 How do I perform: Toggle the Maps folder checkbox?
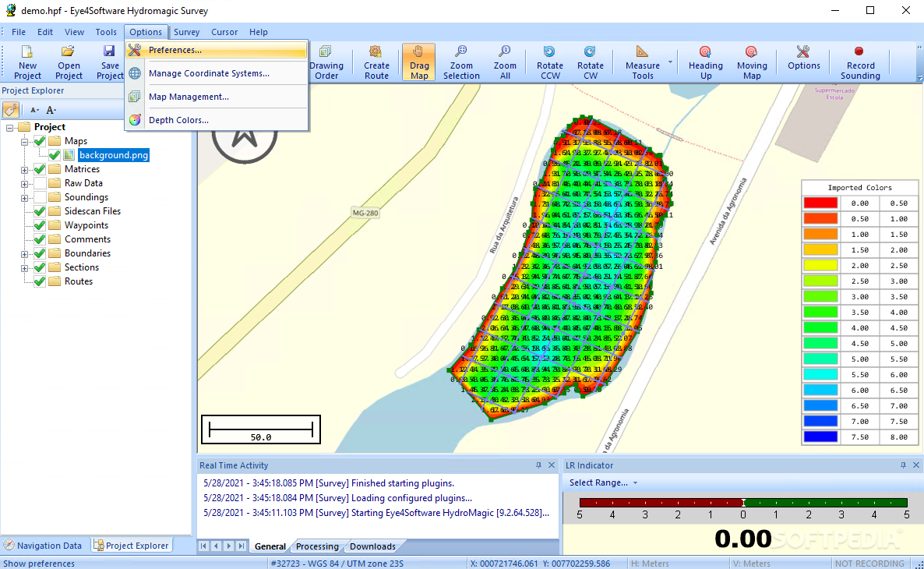click(x=40, y=141)
